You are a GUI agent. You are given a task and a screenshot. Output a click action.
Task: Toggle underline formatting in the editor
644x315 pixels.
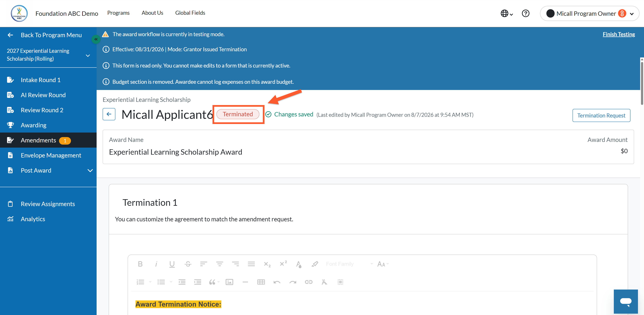tap(172, 264)
